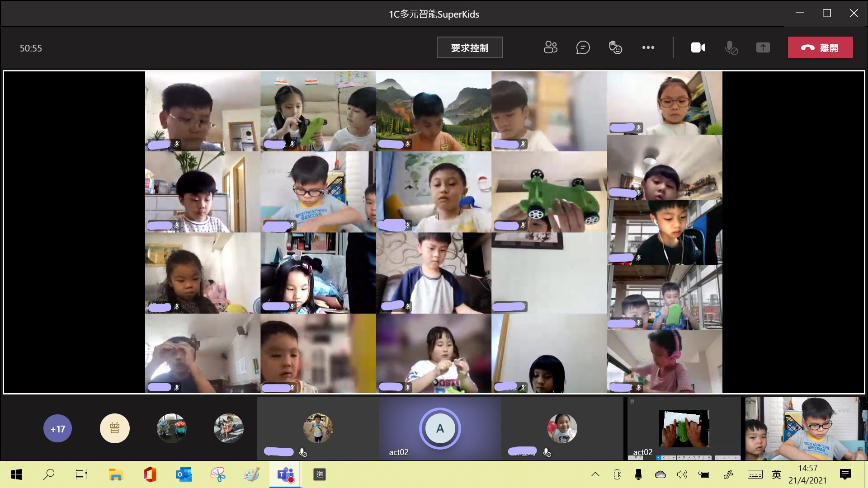Select the act02 avatar with letter A
Screen dimensions: 868x488
click(439, 428)
